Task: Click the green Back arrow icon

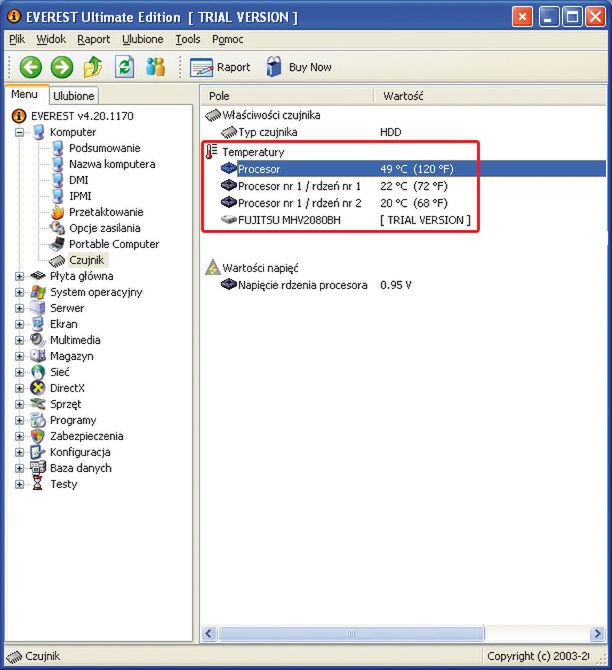Action: [x=31, y=67]
